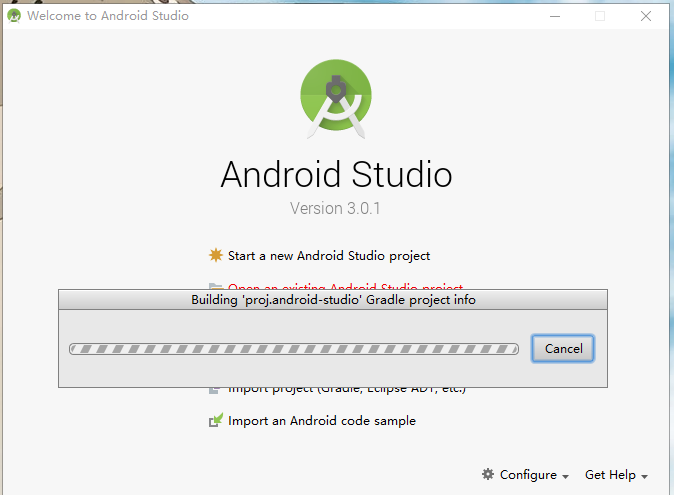Click the large Android Studio logo
674x495 pixels.
click(336, 98)
